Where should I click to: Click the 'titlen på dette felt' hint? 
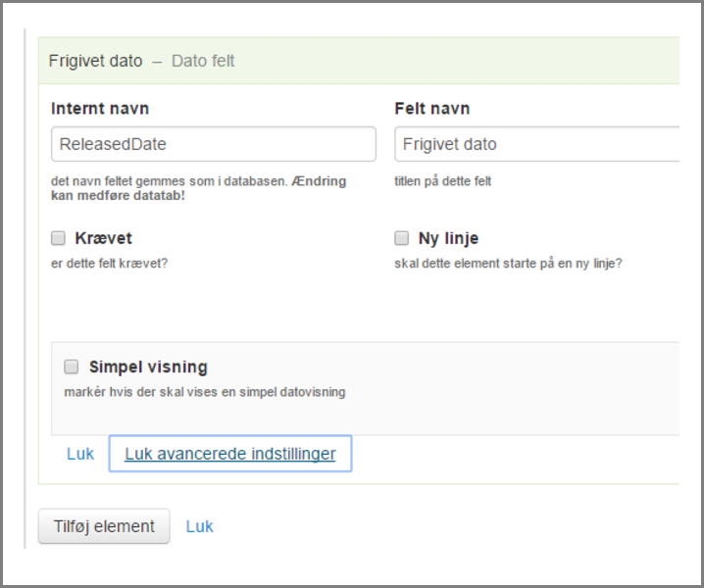coord(442,181)
